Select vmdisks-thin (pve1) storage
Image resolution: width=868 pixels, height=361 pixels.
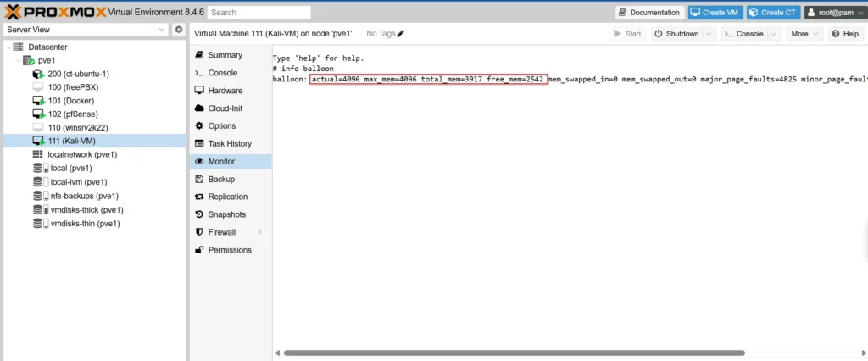pyautogui.click(x=86, y=224)
